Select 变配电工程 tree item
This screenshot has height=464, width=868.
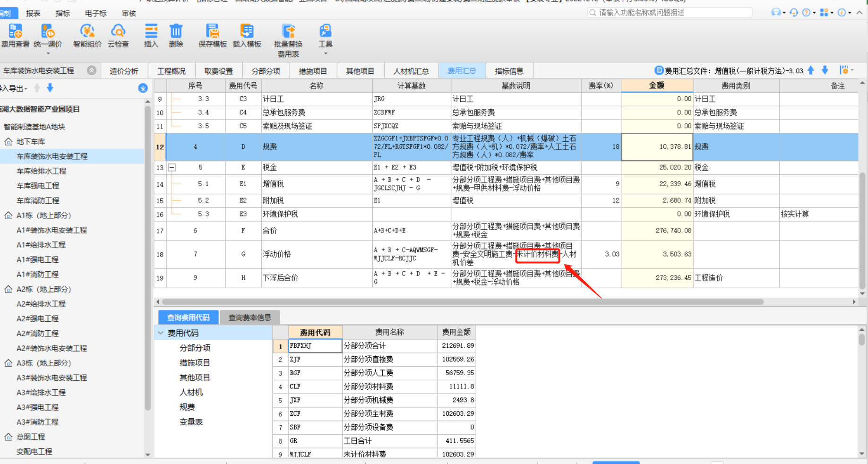point(34,451)
